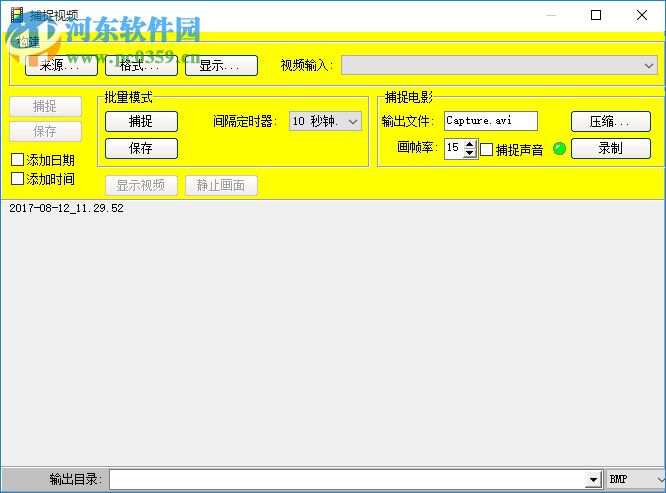This screenshot has width=666, height=493.
Task: Click the Capture.avi output file field
Action: [491, 121]
